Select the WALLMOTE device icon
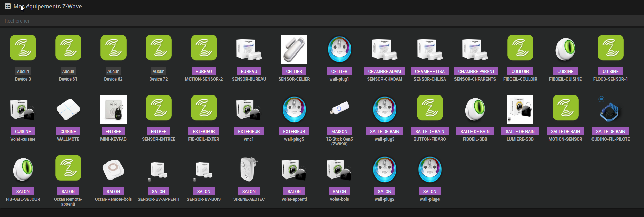Viewport: 644px width, 217px height. pyautogui.click(x=68, y=109)
